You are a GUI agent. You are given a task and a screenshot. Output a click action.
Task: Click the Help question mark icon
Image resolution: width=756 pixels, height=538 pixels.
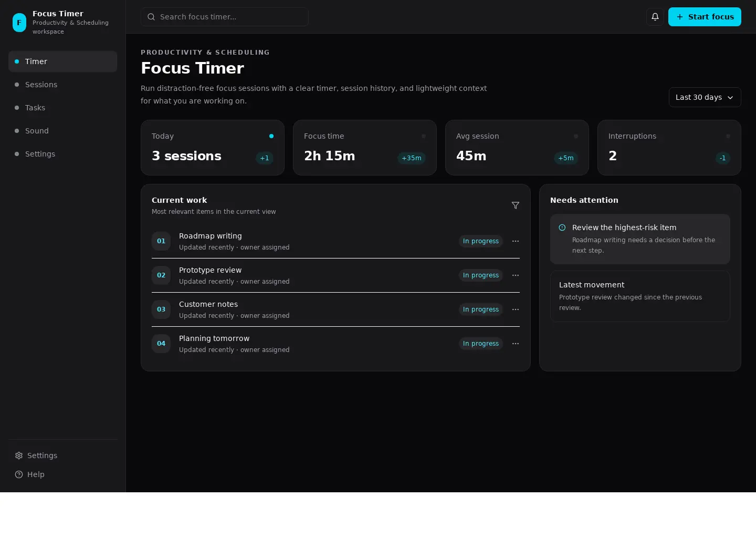tap(19, 474)
